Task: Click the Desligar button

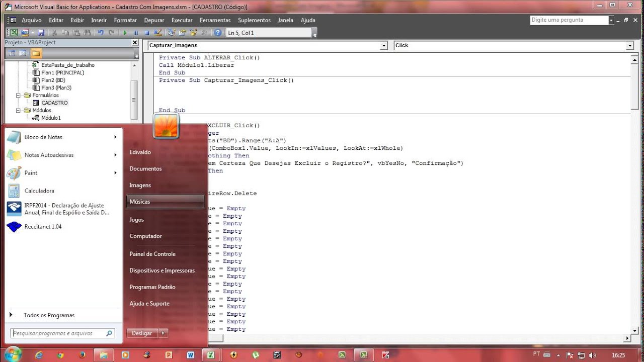Action: coord(142,333)
